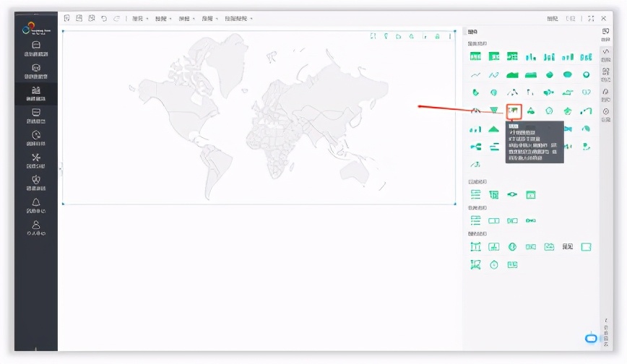Open the crossed tools item in left sidebar

coord(36,161)
